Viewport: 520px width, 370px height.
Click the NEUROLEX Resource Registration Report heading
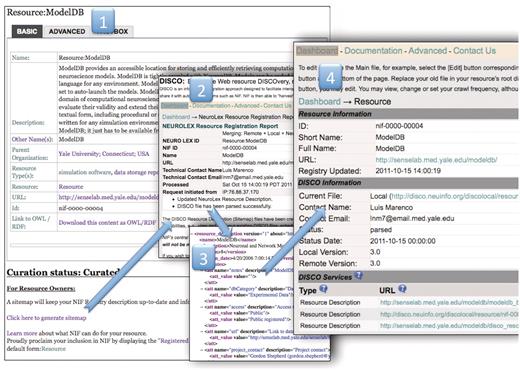220,126
